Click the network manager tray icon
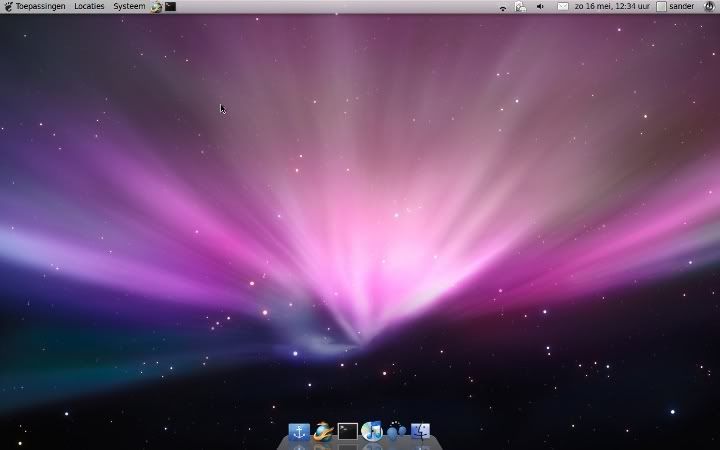Viewport: 720px width, 450px height. point(521,7)
